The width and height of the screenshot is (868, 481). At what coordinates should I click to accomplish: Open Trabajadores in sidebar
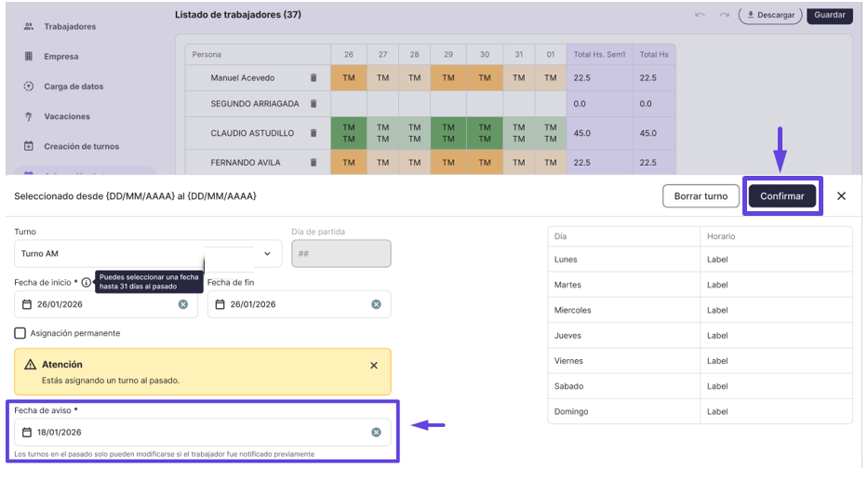[70, 27]
